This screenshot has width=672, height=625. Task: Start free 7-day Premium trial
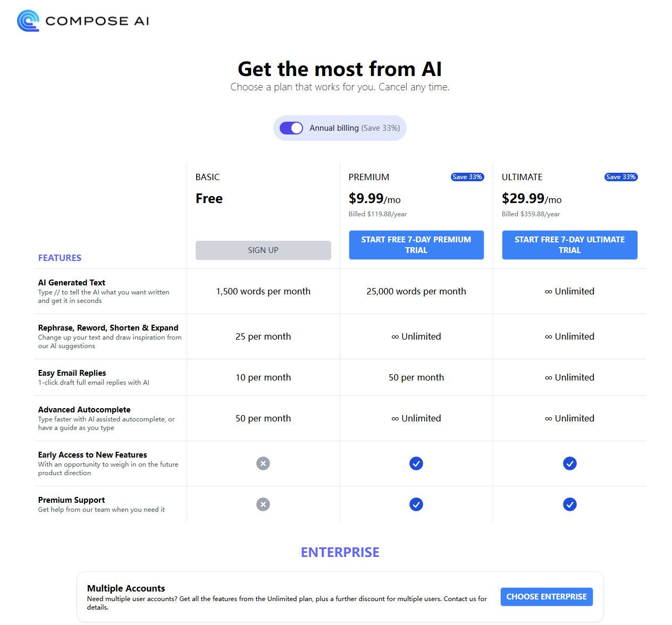pyautogui.click(x=416, y=245)
